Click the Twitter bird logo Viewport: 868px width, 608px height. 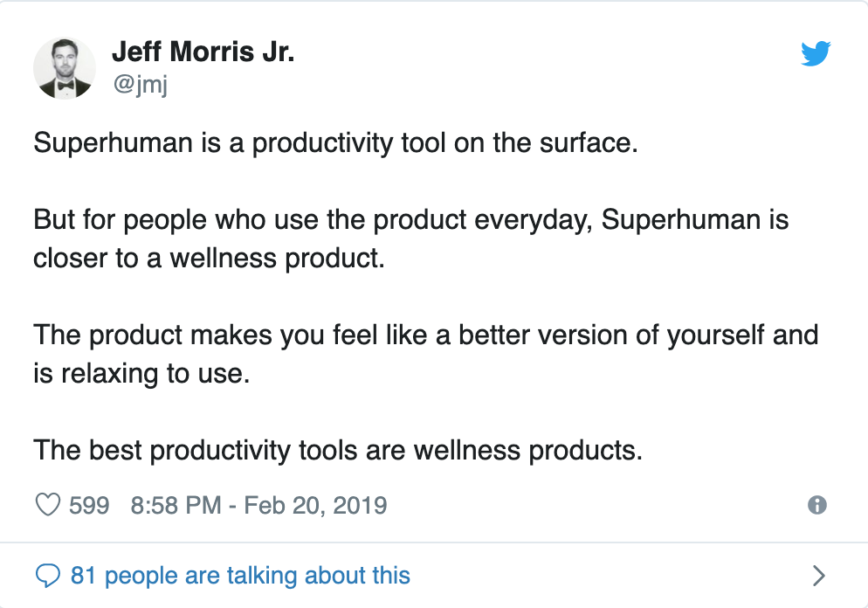[x=816, y=55]
